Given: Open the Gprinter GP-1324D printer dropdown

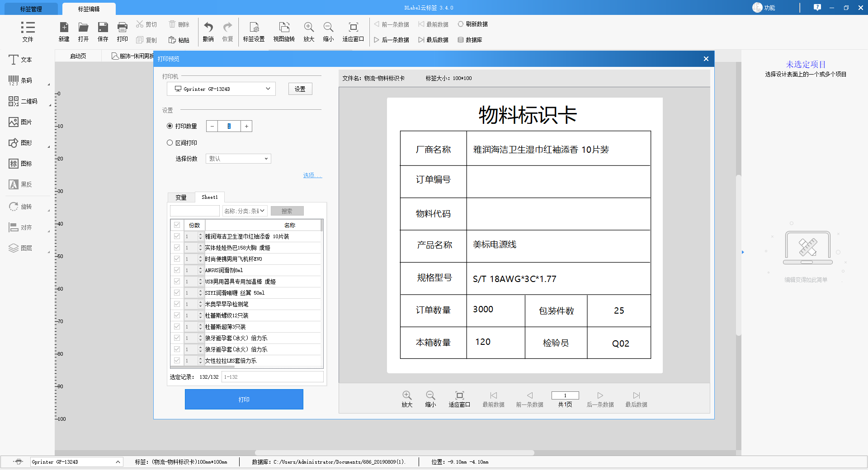Looking at the screenshot, I should pos(221,89).
